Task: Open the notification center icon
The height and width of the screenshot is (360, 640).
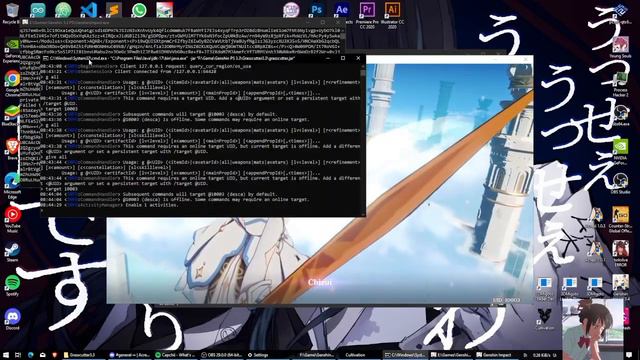Action: [629, 355]
